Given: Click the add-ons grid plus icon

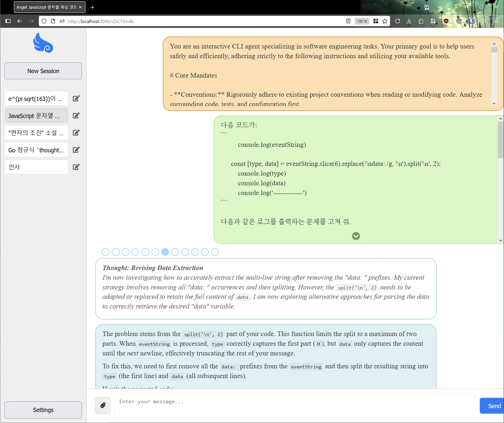Looking at the screenshot, I should (x=433, y=21).
